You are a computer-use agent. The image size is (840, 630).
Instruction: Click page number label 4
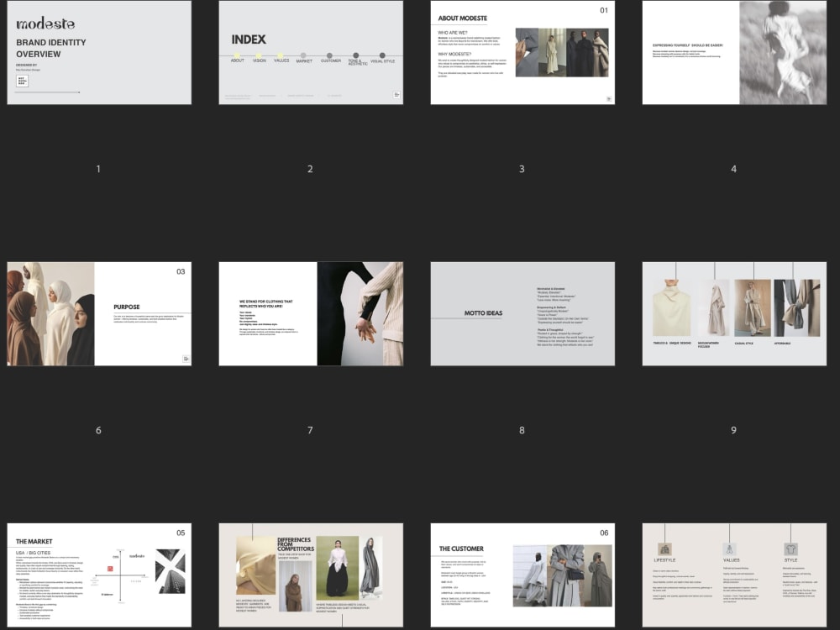(733, 169)
